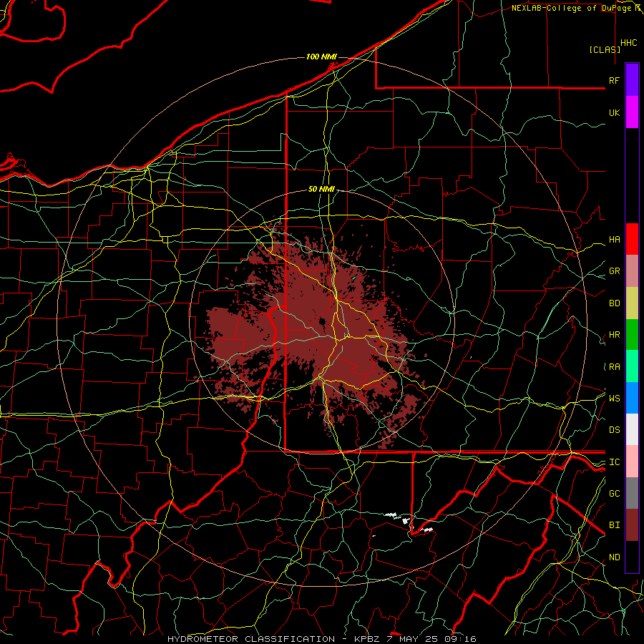Image resolution: width=644 pixels, height=644 pixels.
Task: Click the RF legend label
Action: click(614, 80)
